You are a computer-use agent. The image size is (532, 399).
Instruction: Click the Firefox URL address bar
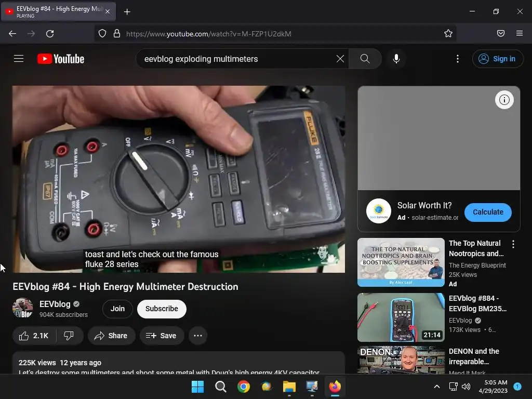[275, 34]
